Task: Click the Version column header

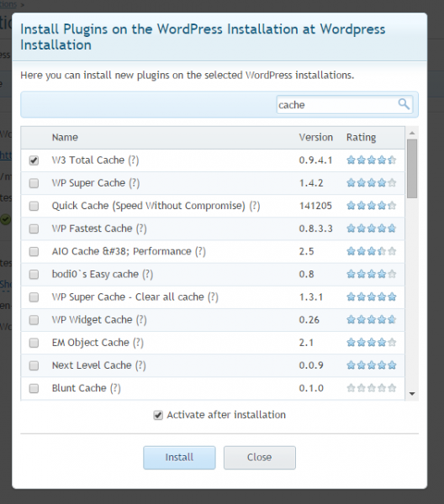Action: [315, 137]
